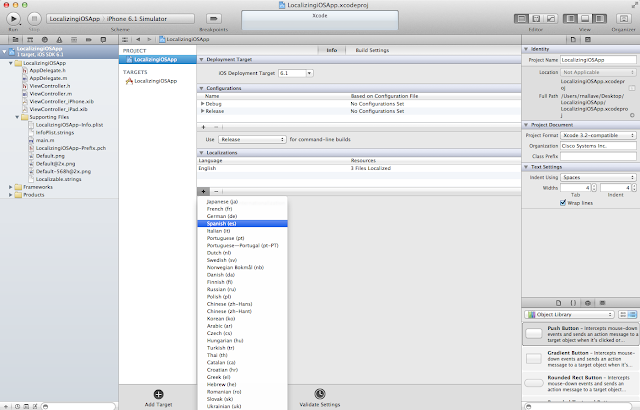This screenshot has height=410, width=640.
Task: Expand the Release configuration row
Action: click(202, 111)
